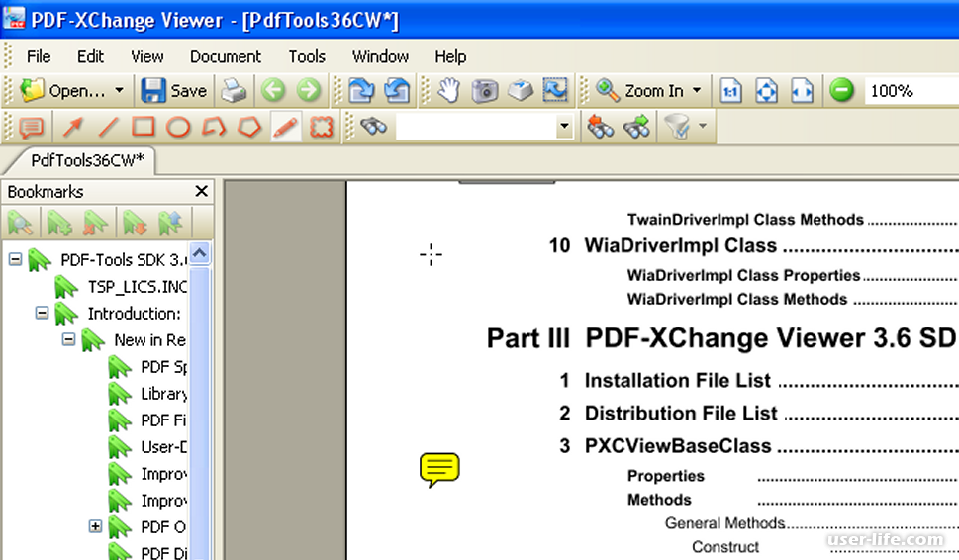The image size is (959, 560).
Task: Select the Polygon shape tool
Action: [249, 128]
